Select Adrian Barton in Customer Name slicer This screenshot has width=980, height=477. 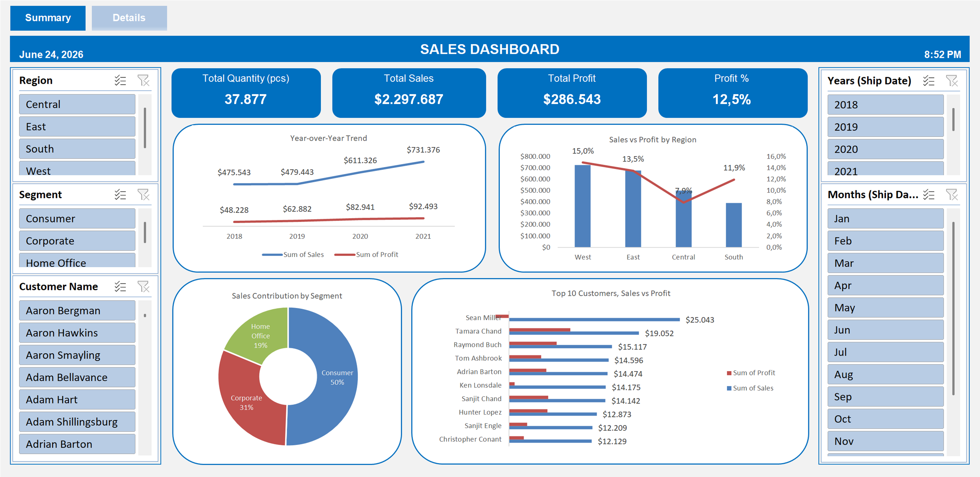(x=77, y=444)
